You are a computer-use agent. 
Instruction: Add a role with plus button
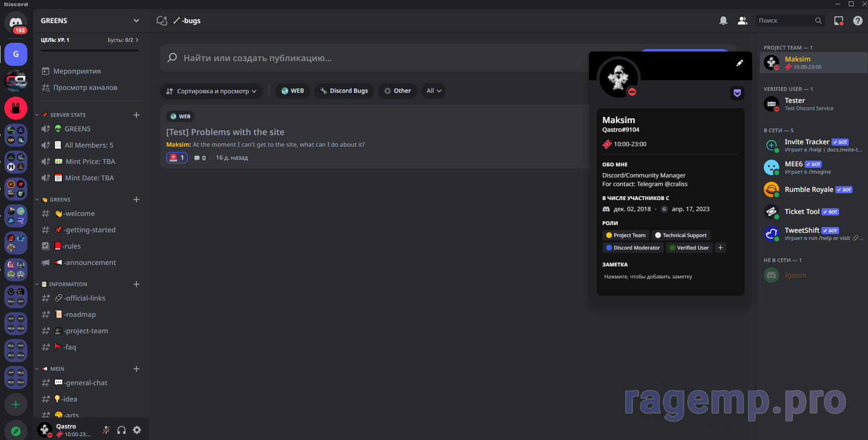(x=721, y=248)
